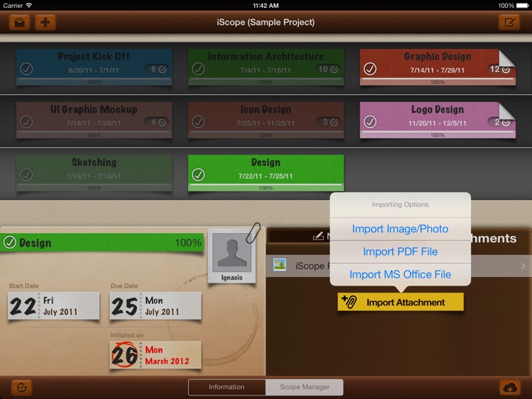Viewport: 532px width, 399px height.
Task: Open subtask count 3 on Icon Design
Action: 329,122
